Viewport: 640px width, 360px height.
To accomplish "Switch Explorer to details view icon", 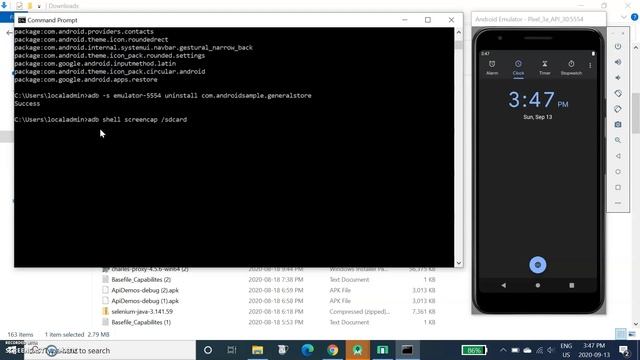I will [620, 334].
